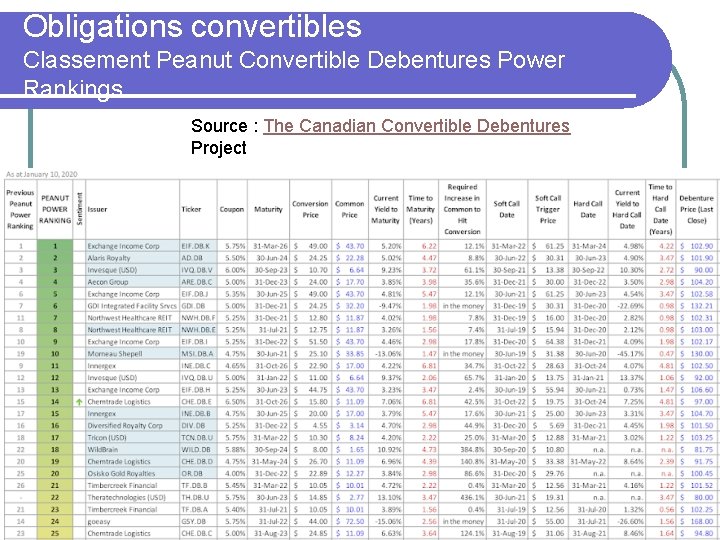Select the Osisko Gold Royalties issuer cell

tap(132, 473)
